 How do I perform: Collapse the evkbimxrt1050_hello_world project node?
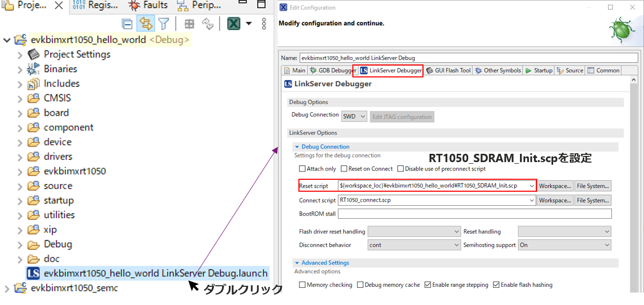coord(6,40)
